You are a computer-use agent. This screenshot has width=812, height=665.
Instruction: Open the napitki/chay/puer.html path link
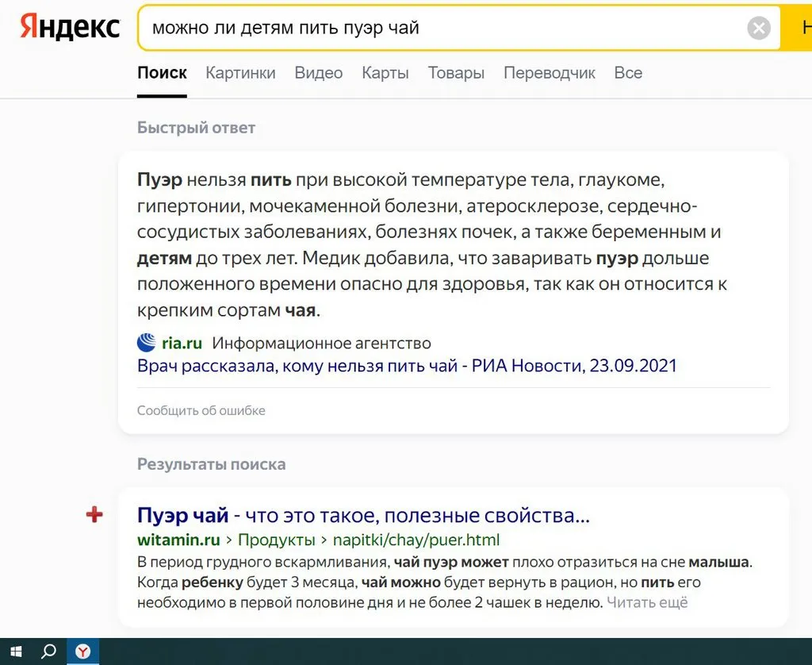(x=416, y=540)
